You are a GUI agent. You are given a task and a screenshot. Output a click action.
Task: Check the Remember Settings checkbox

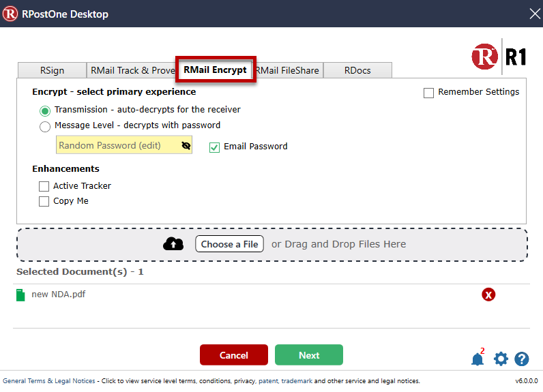(428, 93)
